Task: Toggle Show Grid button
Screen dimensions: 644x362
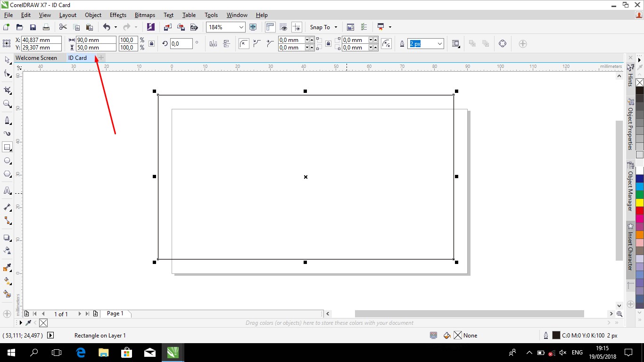Action: coord(283,27)
